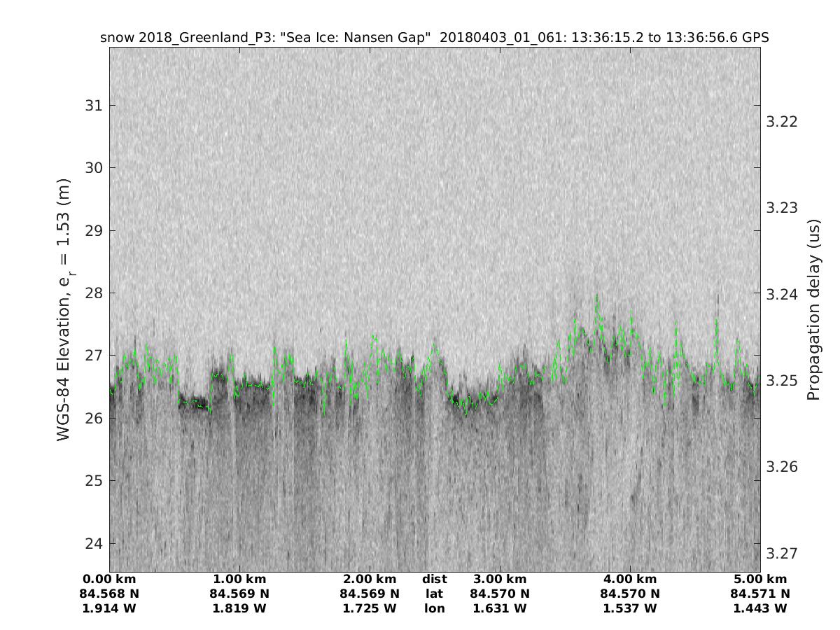Select the 28 elevation tick label

(x=92, y=293)
